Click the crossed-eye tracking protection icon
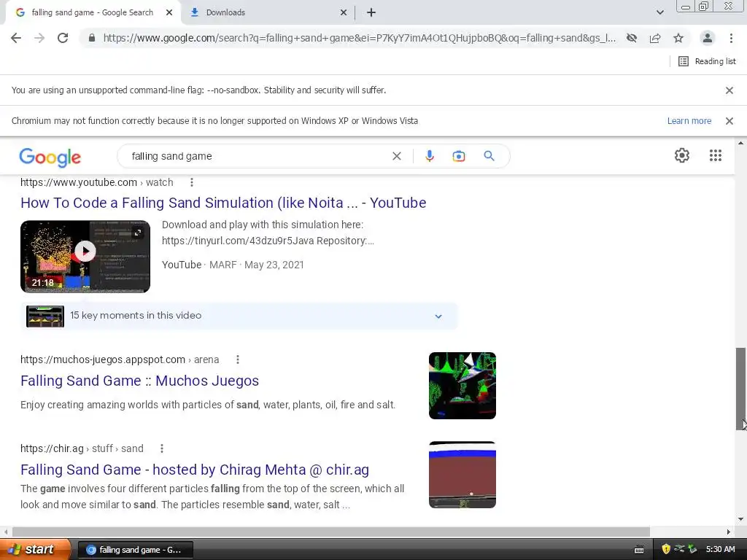 (632, 38)
